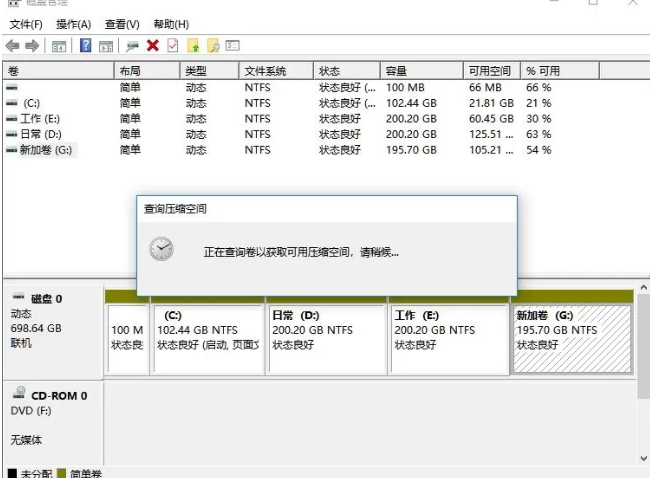Open Help via the blue question-mark icon
This screenshot has height=478, width=650.
point(85,45)
